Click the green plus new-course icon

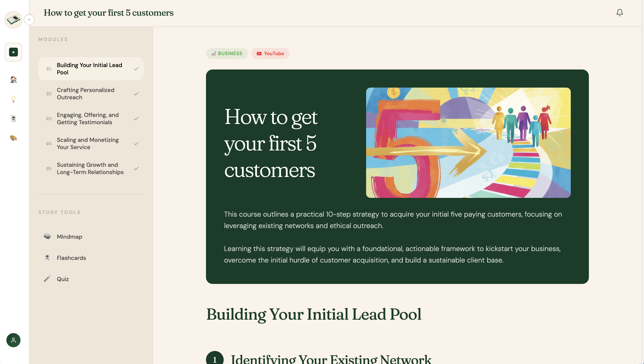(13, 52)
